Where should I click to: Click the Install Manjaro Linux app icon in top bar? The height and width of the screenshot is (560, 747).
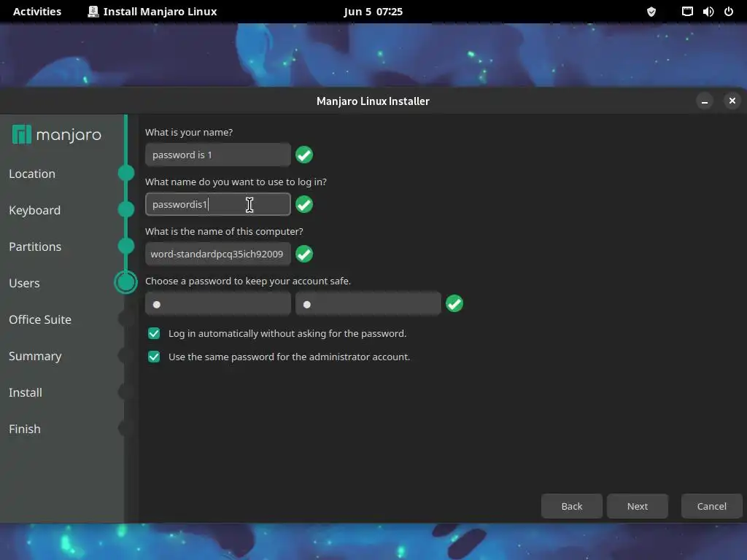click(93, 12)
